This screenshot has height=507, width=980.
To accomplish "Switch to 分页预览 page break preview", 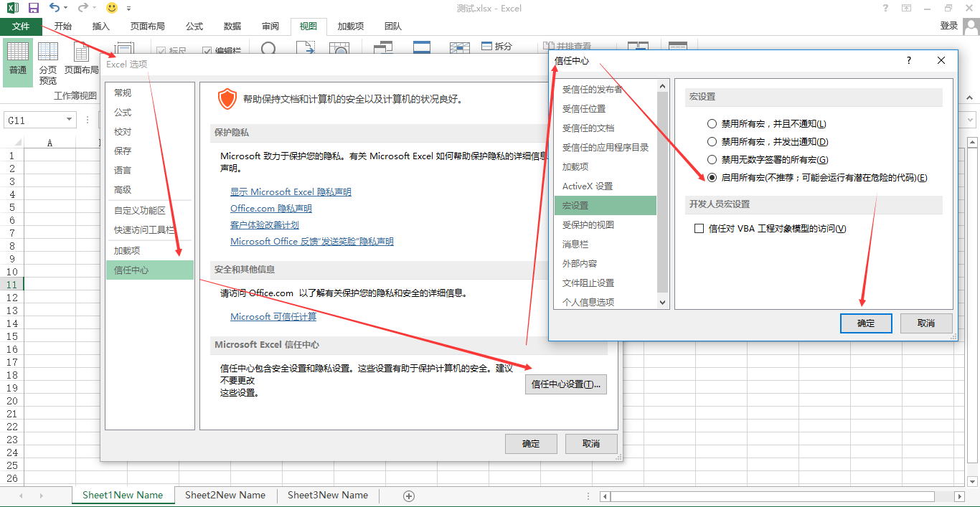I will click(48, 62).
